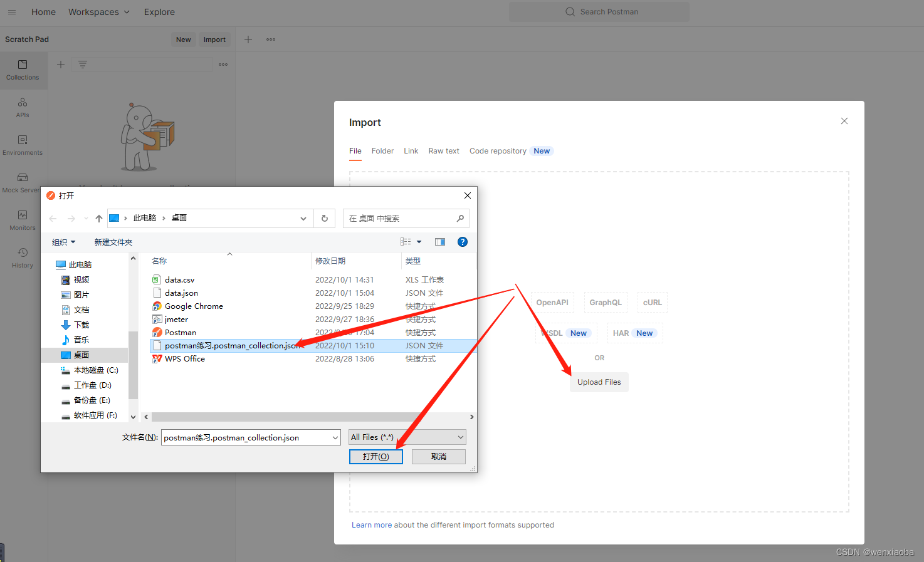924x562 pixels.
Task: Click the Upload Files button
Action: tap(599, 382)
